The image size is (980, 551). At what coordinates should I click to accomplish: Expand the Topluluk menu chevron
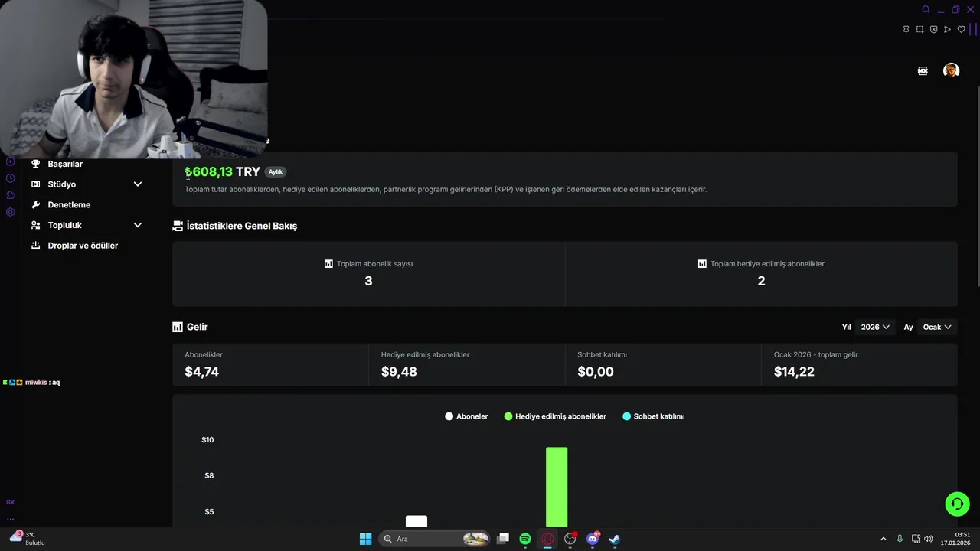[x=138, y=225]
